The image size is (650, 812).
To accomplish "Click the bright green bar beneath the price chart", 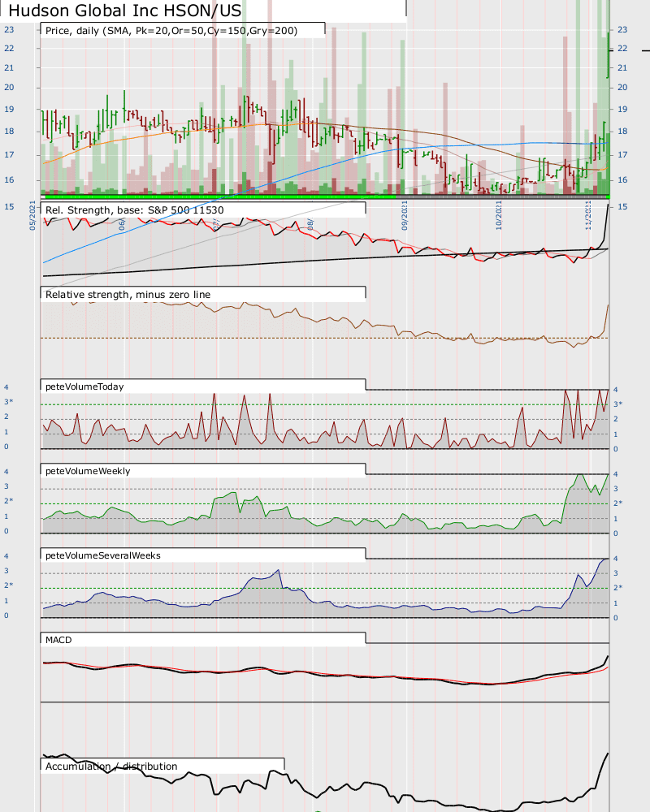I will pyautogui.click(x=221, y=197).
